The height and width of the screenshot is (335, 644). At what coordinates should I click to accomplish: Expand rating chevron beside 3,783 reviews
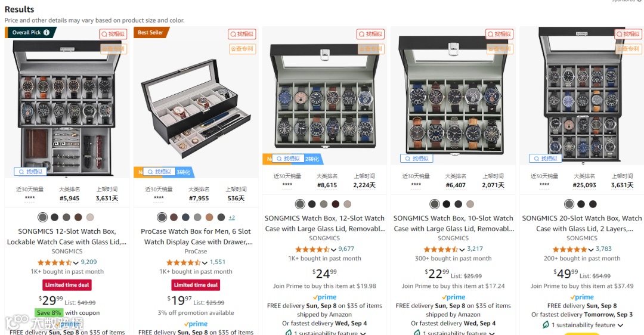[590, 250]
